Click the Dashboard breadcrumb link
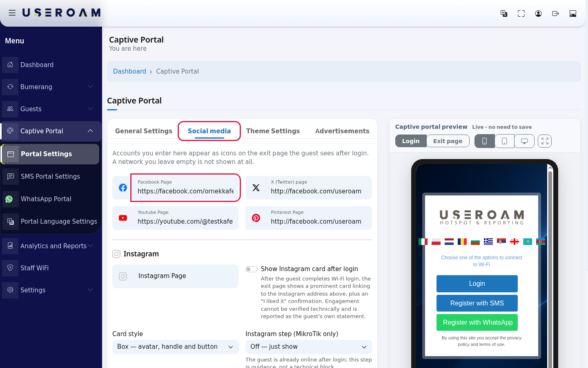588x368 pixels. (x=129, y=72)
